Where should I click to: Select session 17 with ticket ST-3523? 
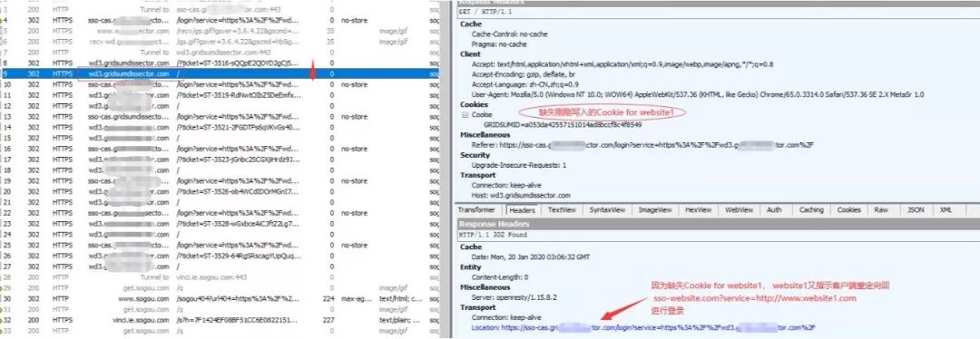[220, 160]
